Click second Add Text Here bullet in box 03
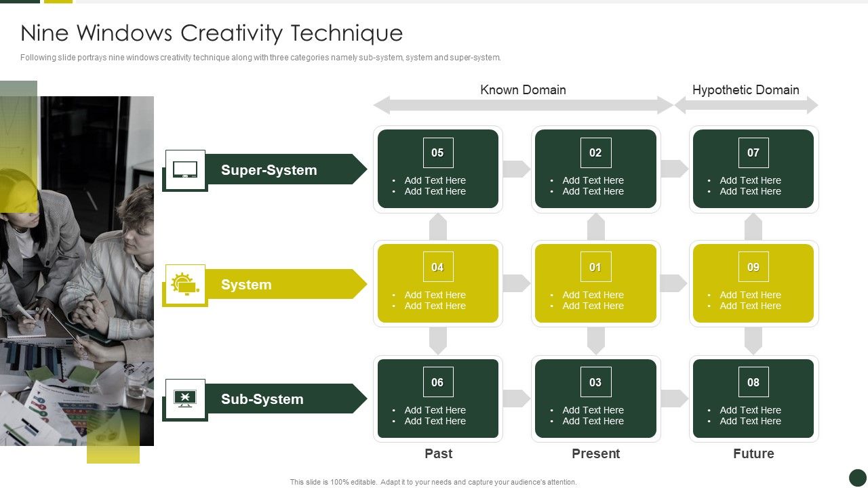Image resolution: width=868 pixels, height=488 pixels. [x=593, y=421]
